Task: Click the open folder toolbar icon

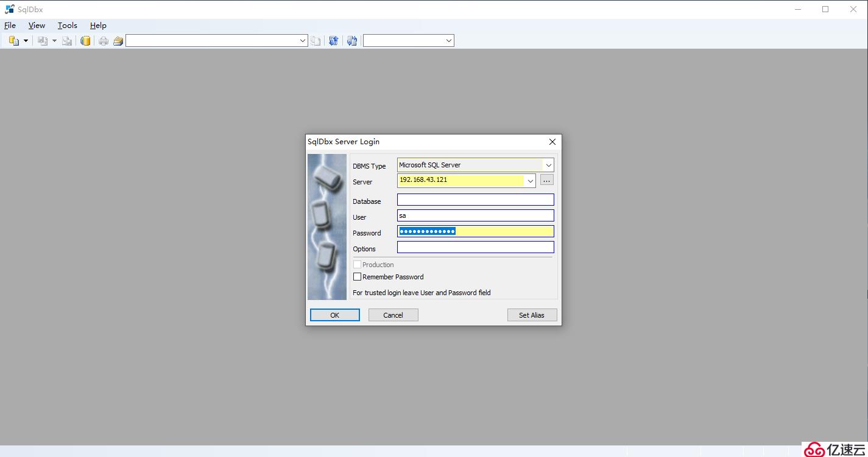Action: click(x=118, y=41)
